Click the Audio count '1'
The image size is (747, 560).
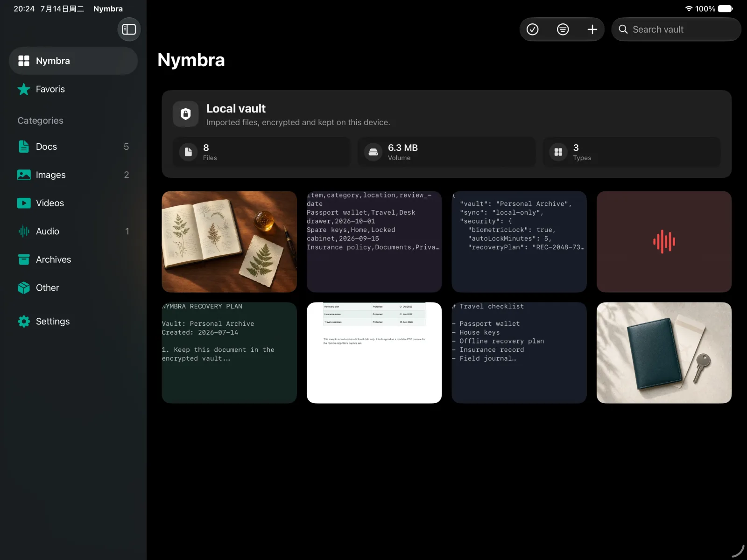coord(127,231)
